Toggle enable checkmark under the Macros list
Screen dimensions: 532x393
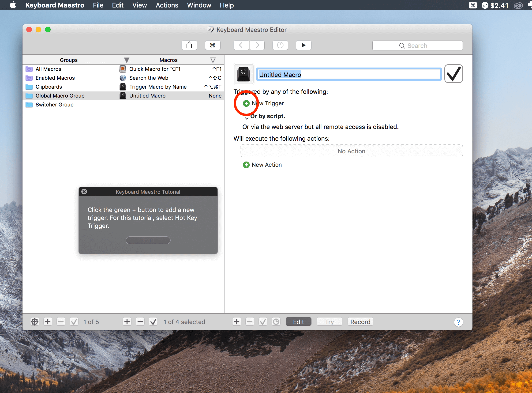153,322
